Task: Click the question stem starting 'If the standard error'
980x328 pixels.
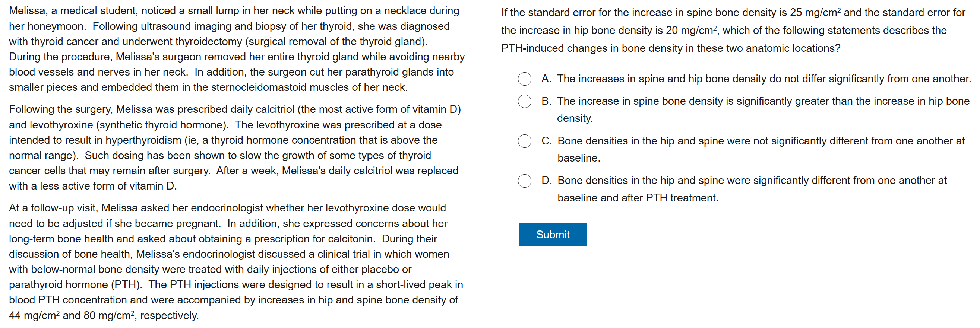Action: click(732, 31)
